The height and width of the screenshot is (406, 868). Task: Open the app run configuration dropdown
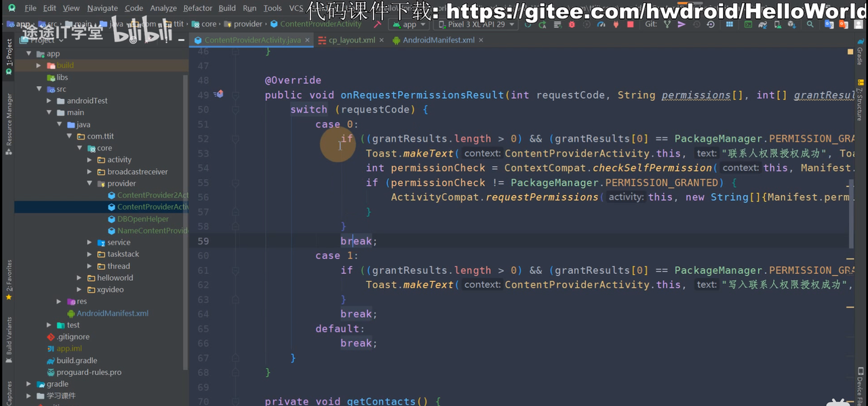coord(409,24)
